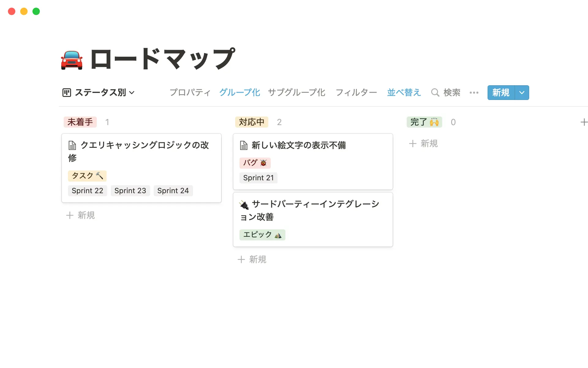Click 新規 under the 未着手 column
The height and width of the screenshot is (368, 588).
point(80,215)
